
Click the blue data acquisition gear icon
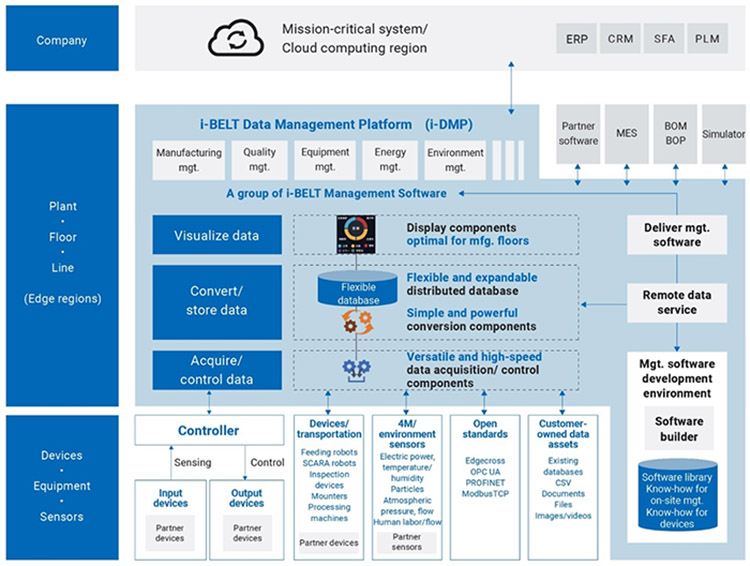pos(355,369)
